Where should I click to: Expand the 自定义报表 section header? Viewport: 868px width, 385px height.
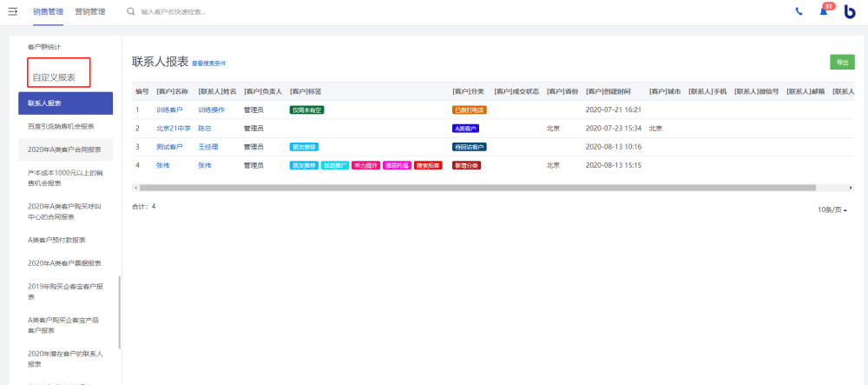[x=54, y=77]
